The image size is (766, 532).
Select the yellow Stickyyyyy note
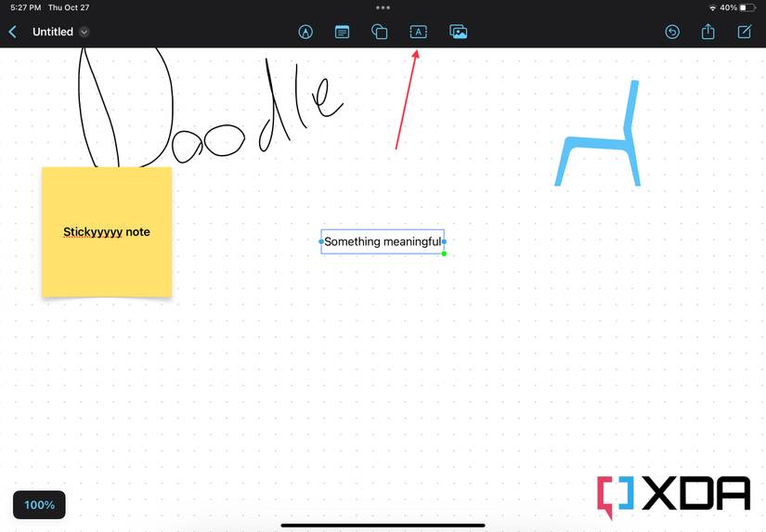(x=107, y=232)
